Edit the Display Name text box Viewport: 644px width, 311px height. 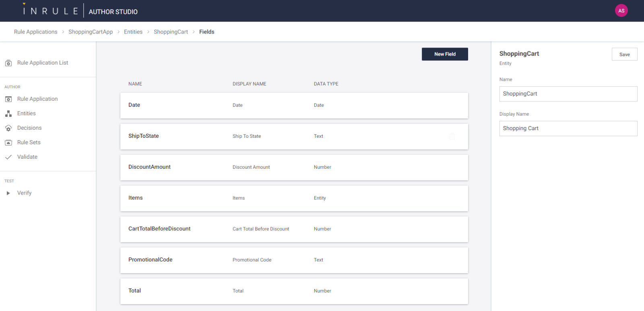pyautogui.click(x=568, y=129)
